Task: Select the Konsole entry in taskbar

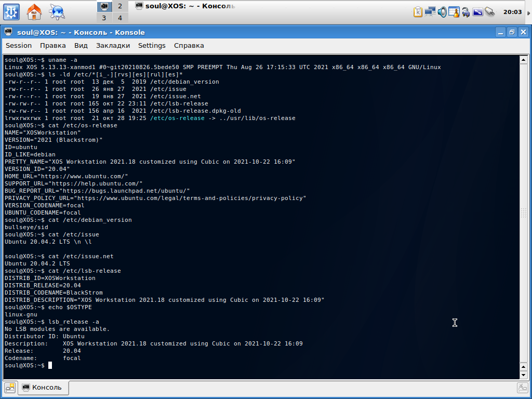Action: click(x=185, y=6)
